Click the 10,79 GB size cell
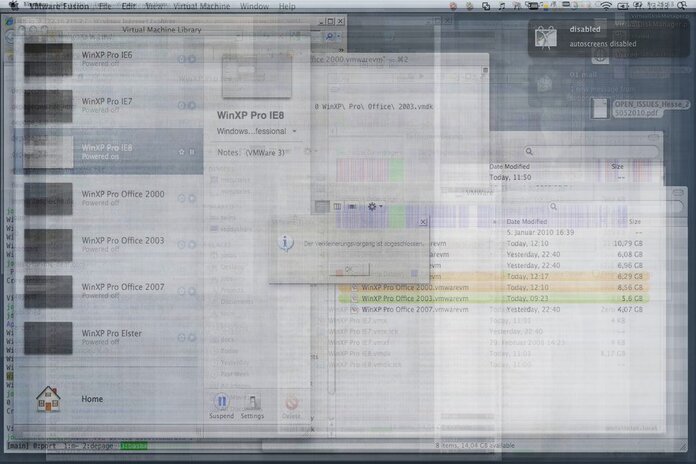696x464 pixels. coord(628,243)
